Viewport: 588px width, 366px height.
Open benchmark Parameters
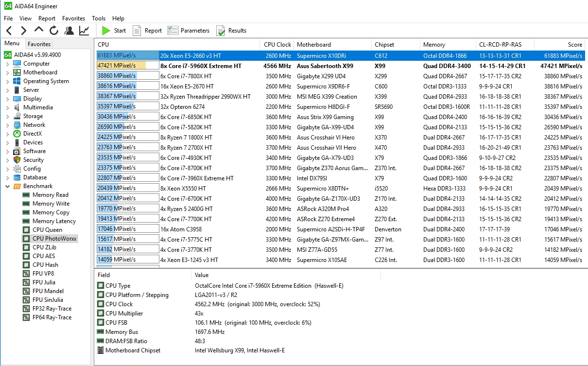(189, 31)
